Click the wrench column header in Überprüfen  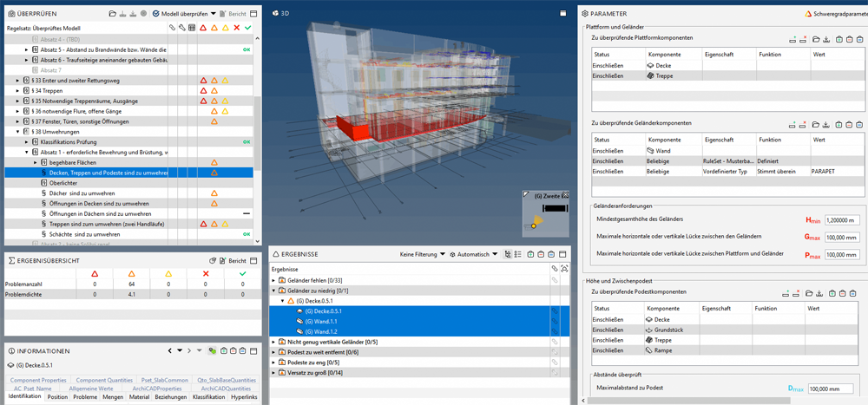[182, 28]
